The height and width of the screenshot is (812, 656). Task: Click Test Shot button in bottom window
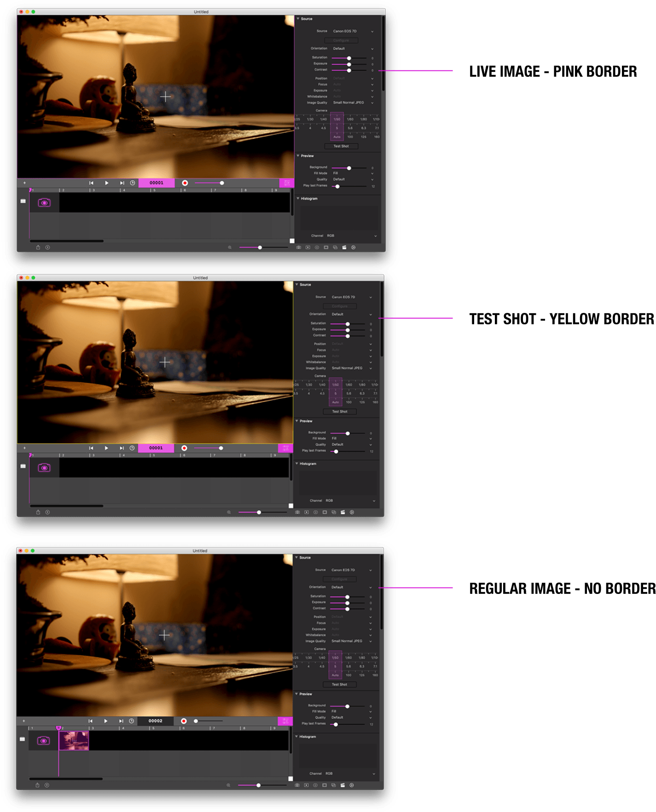(x=339, y=685)
